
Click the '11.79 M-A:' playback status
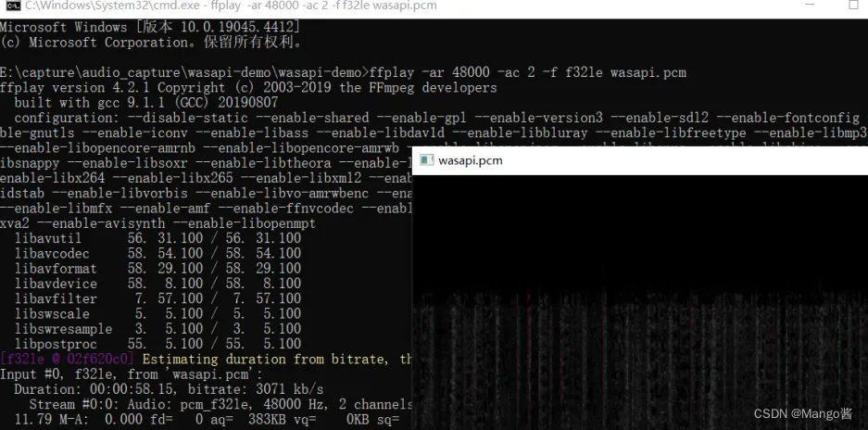click(x=51, y=420)
